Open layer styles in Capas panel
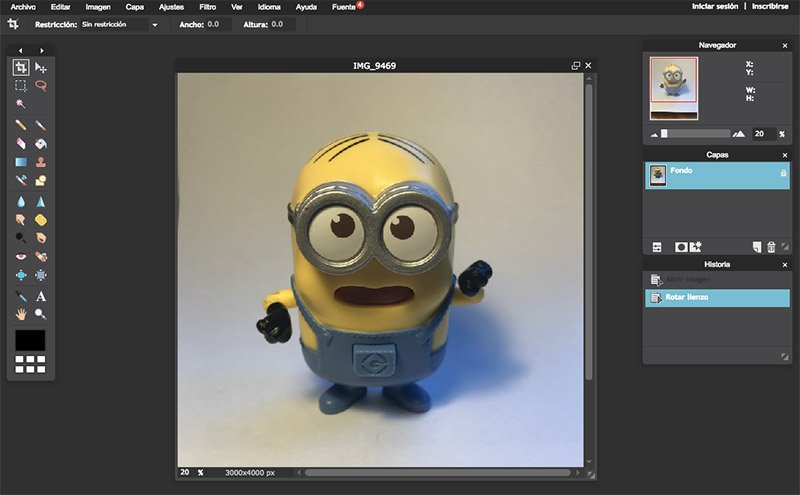Image resolution: width=800 pixels, height=495 pixels. pyautogui.click(x=696, y=248)
